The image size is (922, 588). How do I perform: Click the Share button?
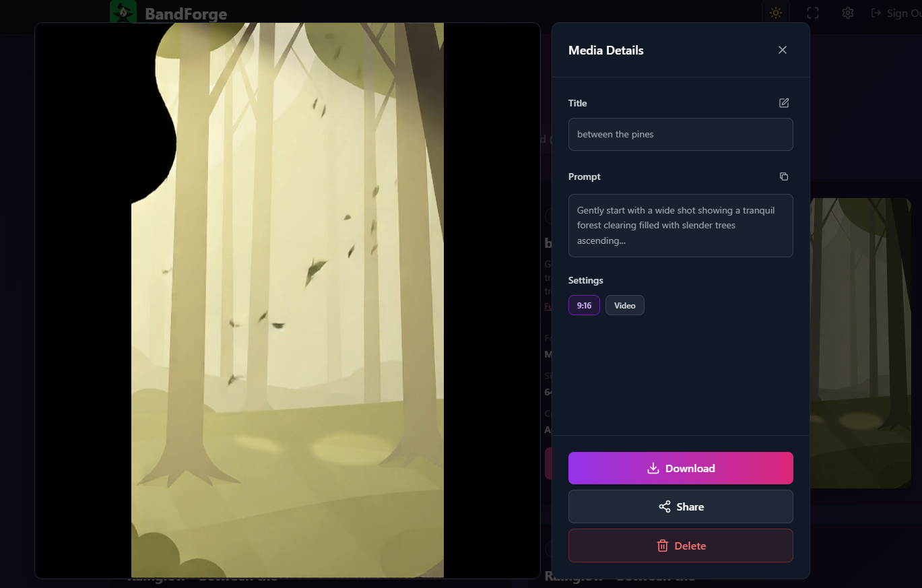[681, 507]
